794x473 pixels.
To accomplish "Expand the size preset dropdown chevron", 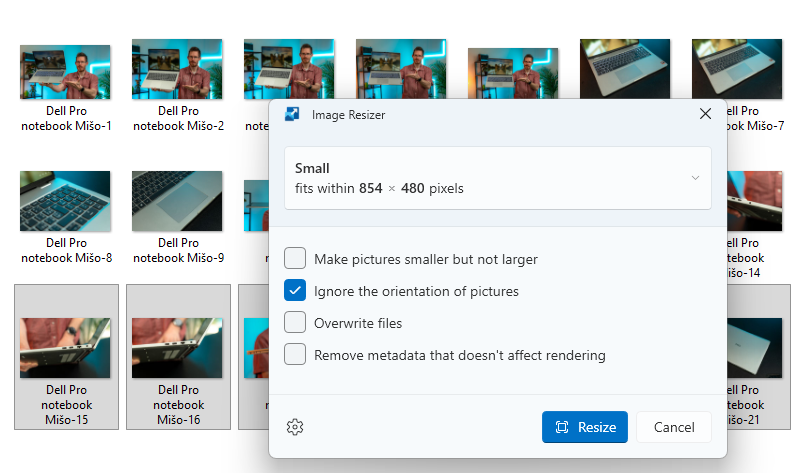I will (x=695, y=178).
